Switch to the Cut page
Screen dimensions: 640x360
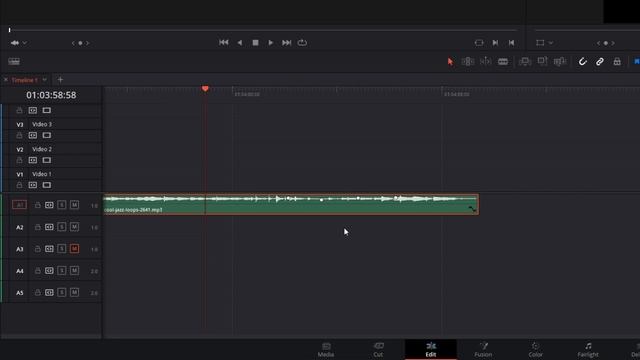tap(378, 350)
